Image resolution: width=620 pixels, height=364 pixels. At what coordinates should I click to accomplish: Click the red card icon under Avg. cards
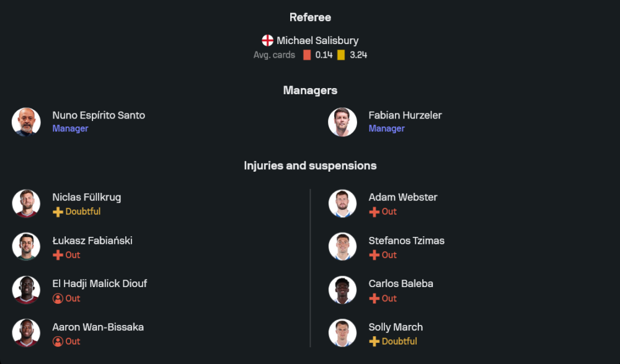pos(307,55)
